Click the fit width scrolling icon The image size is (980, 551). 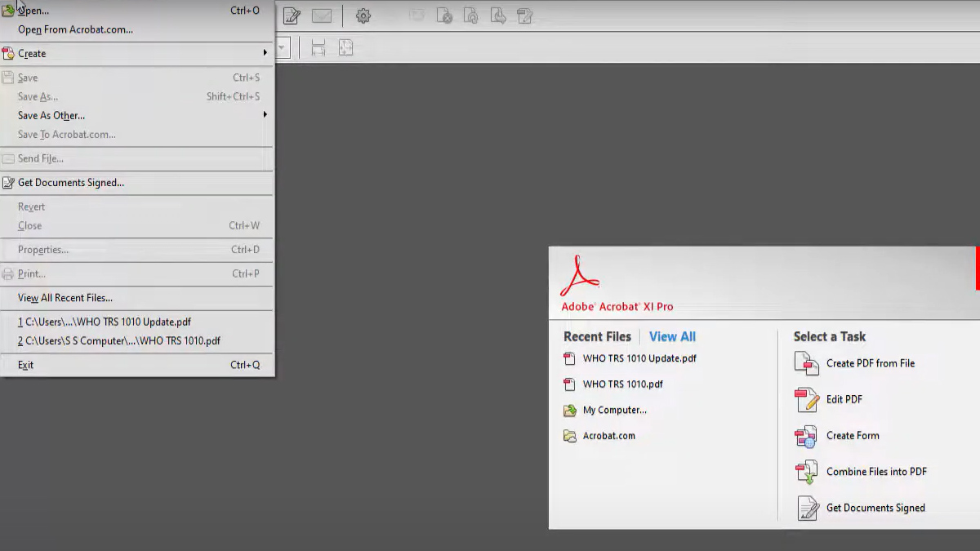(318, 48)
